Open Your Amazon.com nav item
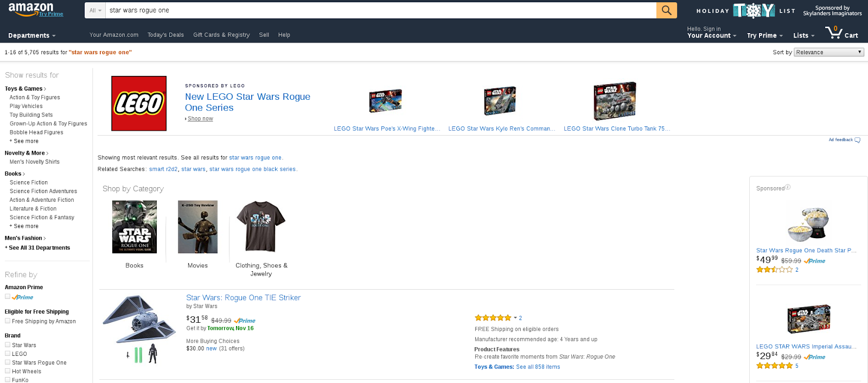The height and width of the screenshot is (383, 868). point(114,35)
